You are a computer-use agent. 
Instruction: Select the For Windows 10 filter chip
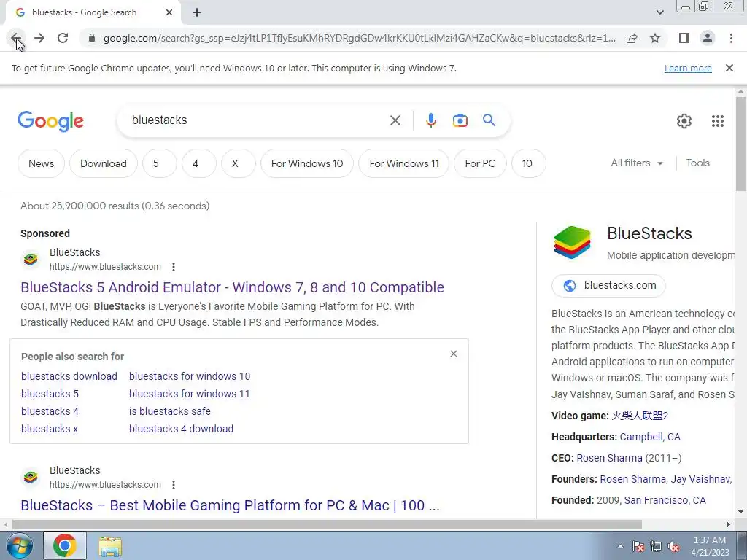[x=307, y=163]
